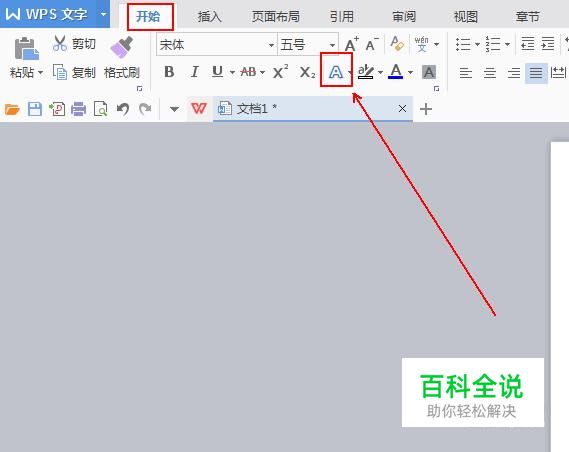Click the text highlight pen icon
Image resolution: width=569 pixels, height=452 pixels.
tap(366, 72)
